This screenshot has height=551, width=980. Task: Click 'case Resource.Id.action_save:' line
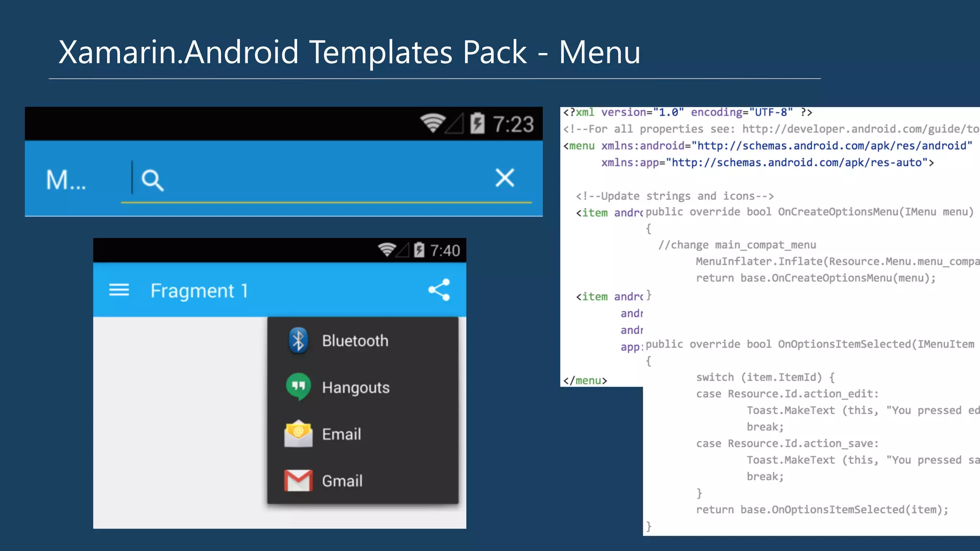point(788,444)
